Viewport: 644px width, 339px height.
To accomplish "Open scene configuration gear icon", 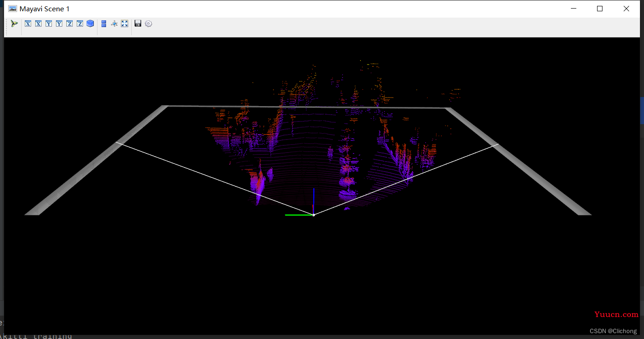I will [148, 23].
